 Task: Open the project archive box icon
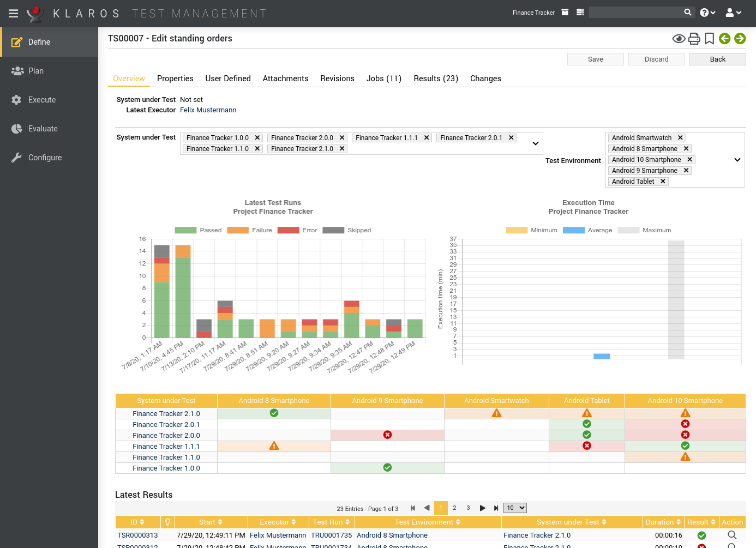pyautogui.click(x=565, y=12)
